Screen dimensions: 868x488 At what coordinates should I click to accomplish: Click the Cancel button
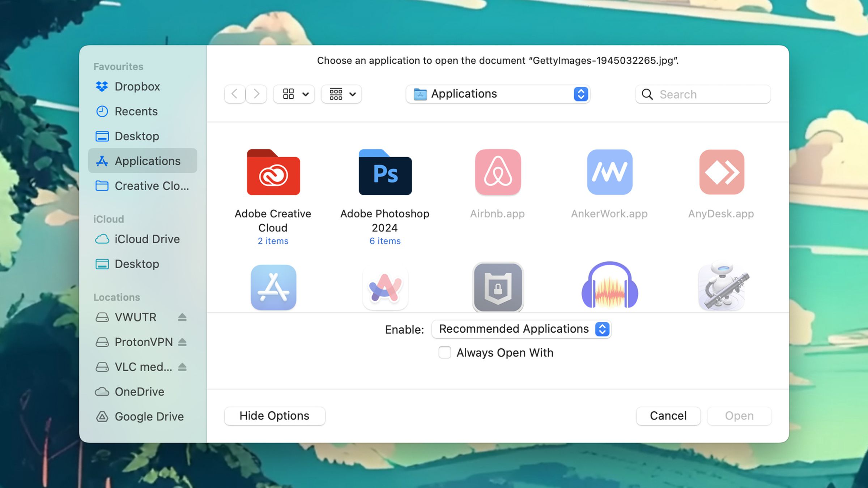tap(668, 416)
